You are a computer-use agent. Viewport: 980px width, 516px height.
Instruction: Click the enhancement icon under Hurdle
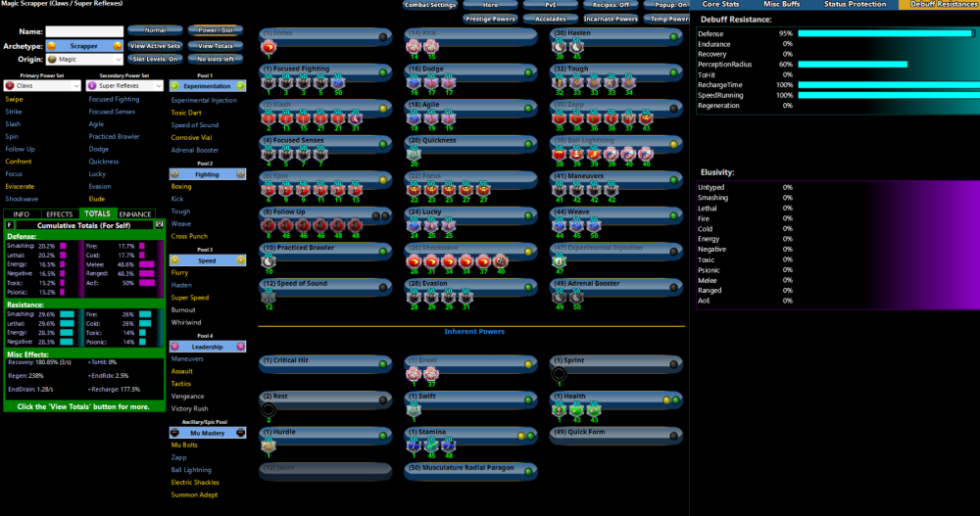point(268,445)
